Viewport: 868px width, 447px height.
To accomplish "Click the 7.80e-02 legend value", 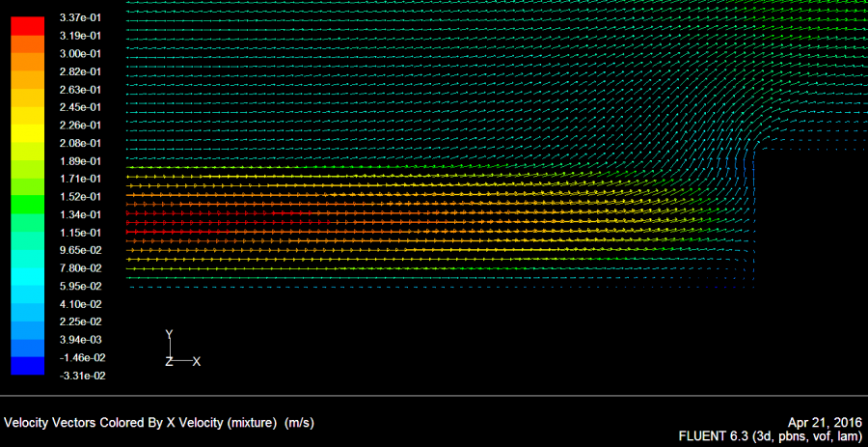I will pos(80,268).
